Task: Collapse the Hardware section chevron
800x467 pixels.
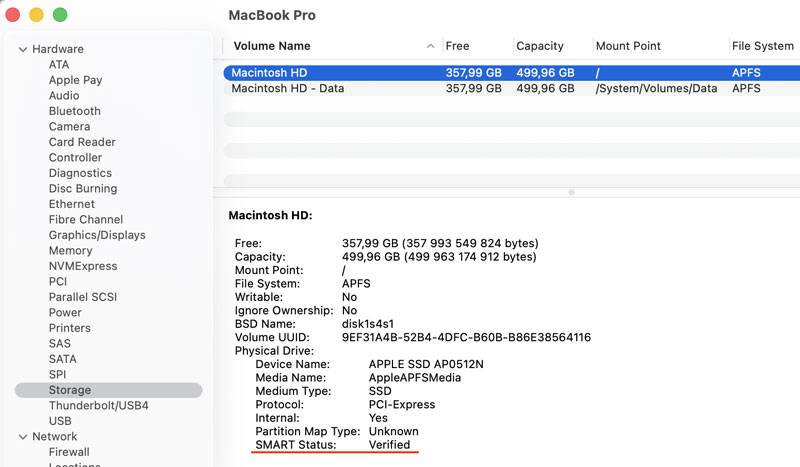Action: (23, 50)
